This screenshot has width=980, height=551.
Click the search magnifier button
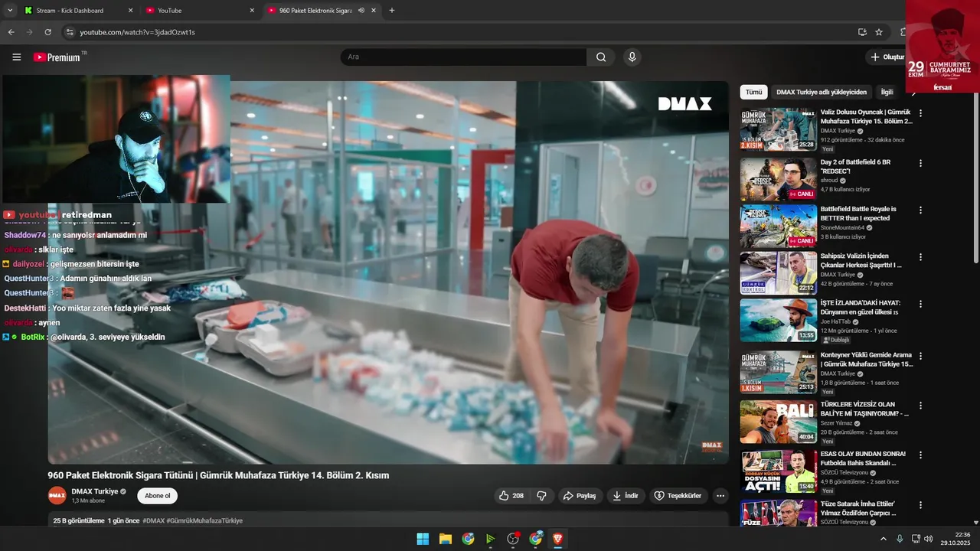coord(601,57)
